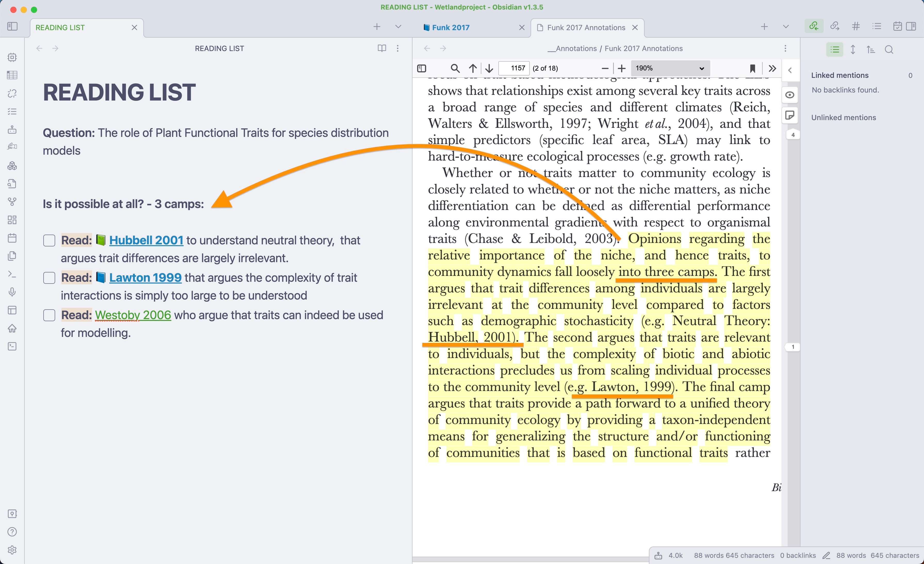
Task: Close the Funk 2017 tab
Action: pyautogui.click(x=522, y=28)
